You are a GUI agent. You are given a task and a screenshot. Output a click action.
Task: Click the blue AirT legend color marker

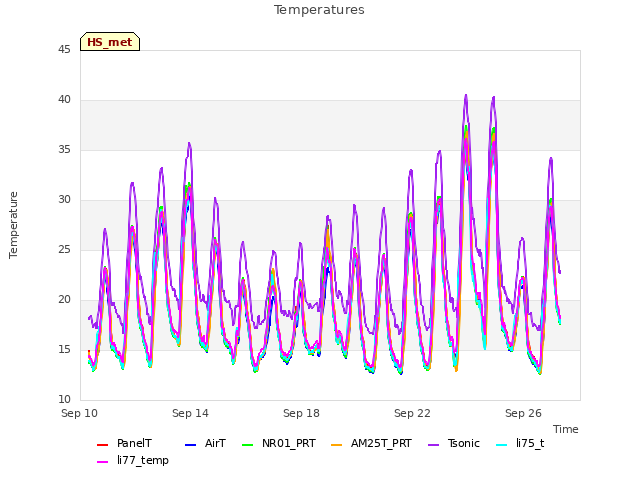click(x=191, y=444)
